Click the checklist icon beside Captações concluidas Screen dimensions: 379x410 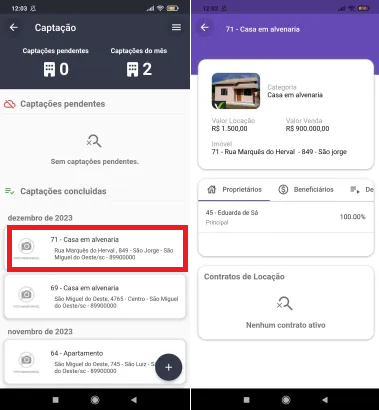(x=10, y=191)
